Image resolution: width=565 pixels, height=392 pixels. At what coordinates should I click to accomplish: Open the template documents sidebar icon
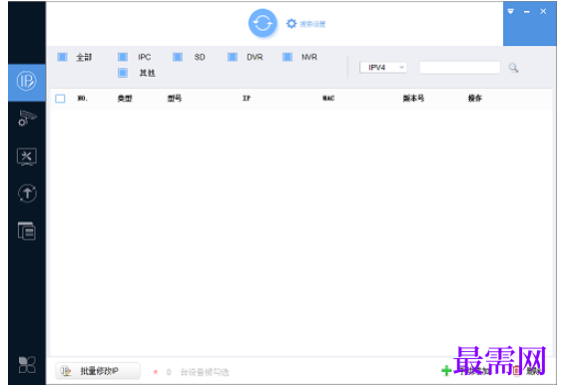[27, 231]
